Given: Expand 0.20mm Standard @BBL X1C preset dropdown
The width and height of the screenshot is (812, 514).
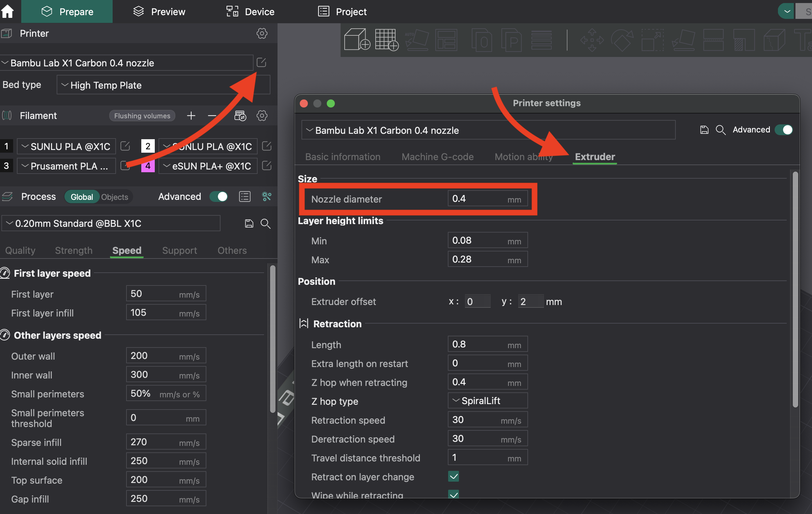Looking at the screenshot, I should (x=111, y=223).
